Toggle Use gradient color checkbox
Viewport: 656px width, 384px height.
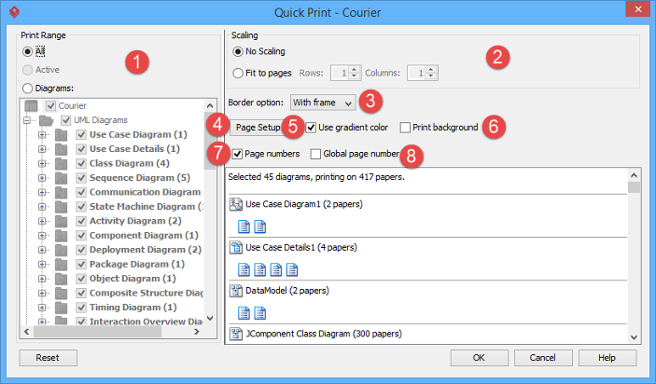311,128
